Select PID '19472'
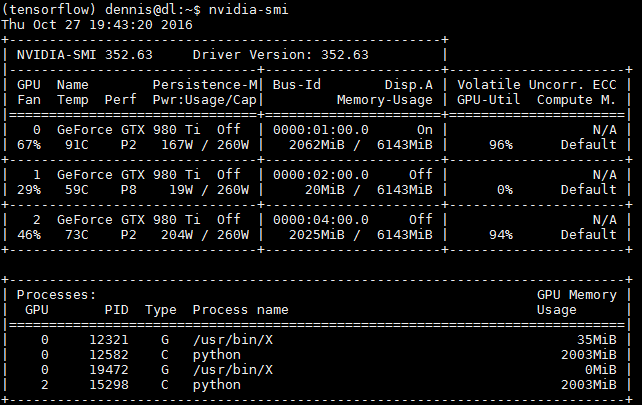 point(109,370)
